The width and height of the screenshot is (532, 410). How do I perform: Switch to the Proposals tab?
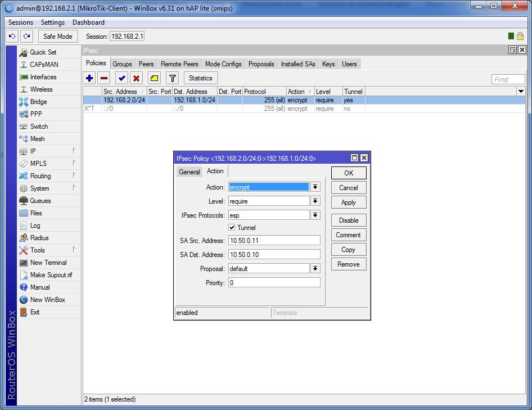tap(262, 64)
